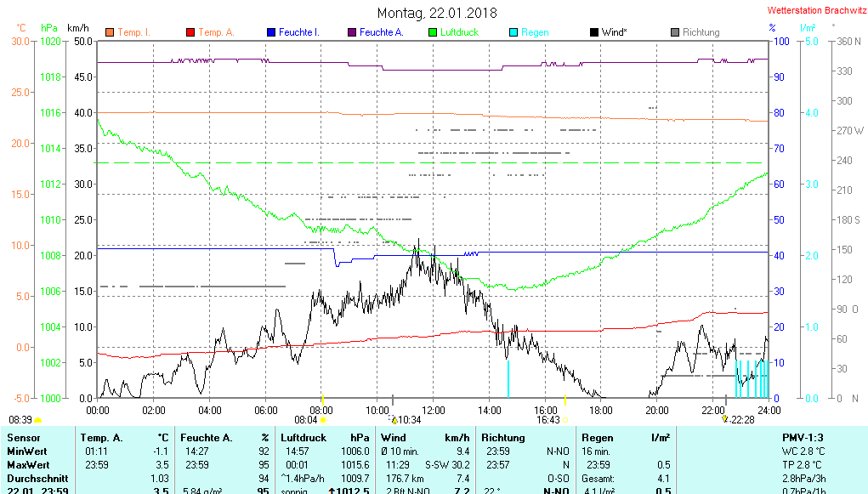The width and height of the screenshot is (868, 494).
Task: Click the Montag, 22.01.2018 title
Action: click(x=437, y=14)
